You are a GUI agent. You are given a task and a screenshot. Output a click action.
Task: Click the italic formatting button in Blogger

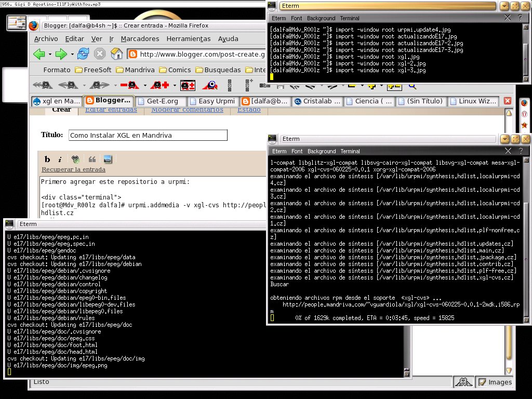point(60,159)
